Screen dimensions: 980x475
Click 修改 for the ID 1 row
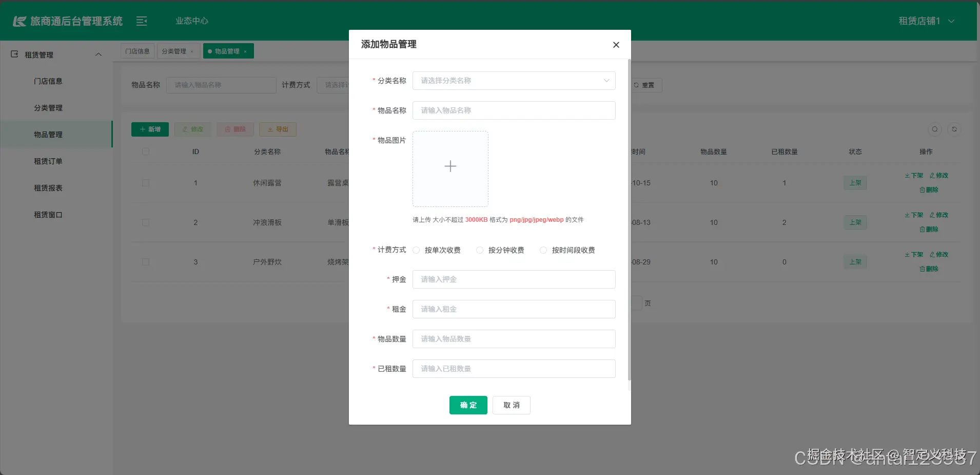(939, 176)
